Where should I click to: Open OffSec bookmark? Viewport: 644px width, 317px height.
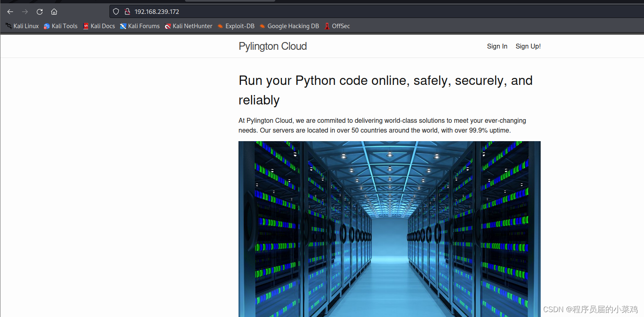click(337, 26)
